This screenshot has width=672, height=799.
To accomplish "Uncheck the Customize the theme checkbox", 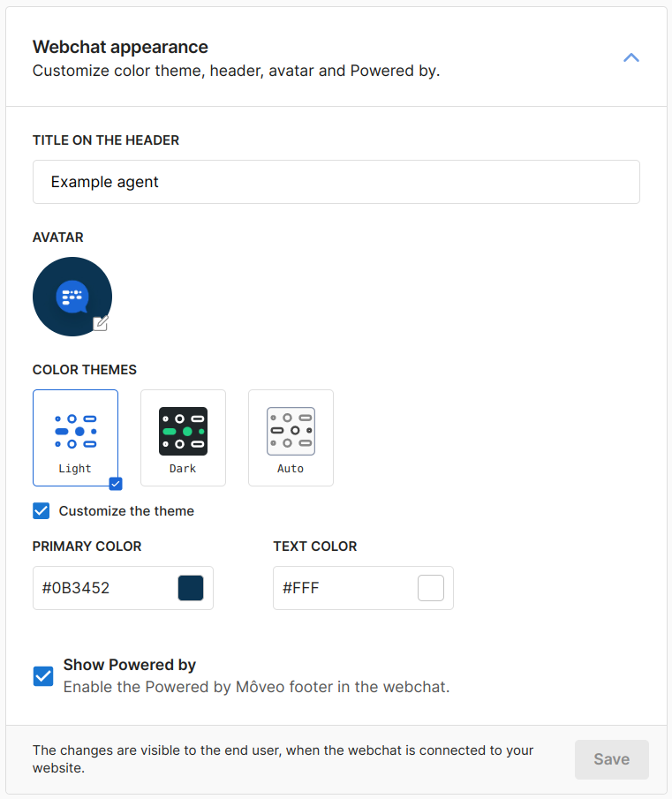I will [x=42, y=511].
